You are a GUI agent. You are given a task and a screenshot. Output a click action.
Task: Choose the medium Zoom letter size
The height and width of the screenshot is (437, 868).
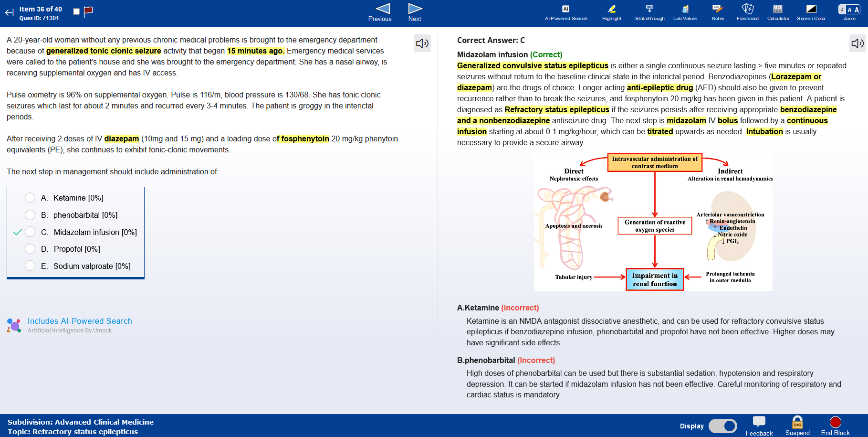point(849,10)
